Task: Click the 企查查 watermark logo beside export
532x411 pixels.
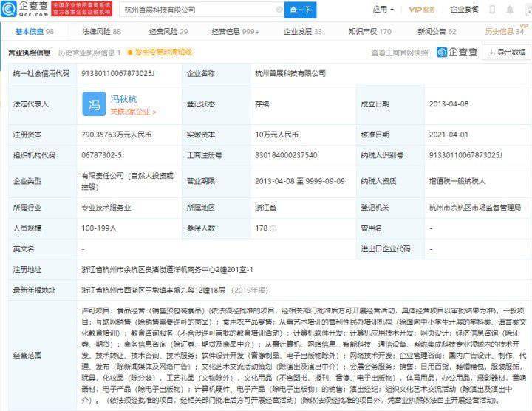Action: [x=457, y=52]
